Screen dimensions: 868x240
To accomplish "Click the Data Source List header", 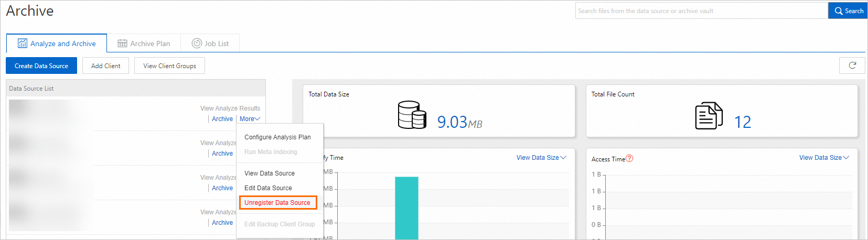I will 136,89.
